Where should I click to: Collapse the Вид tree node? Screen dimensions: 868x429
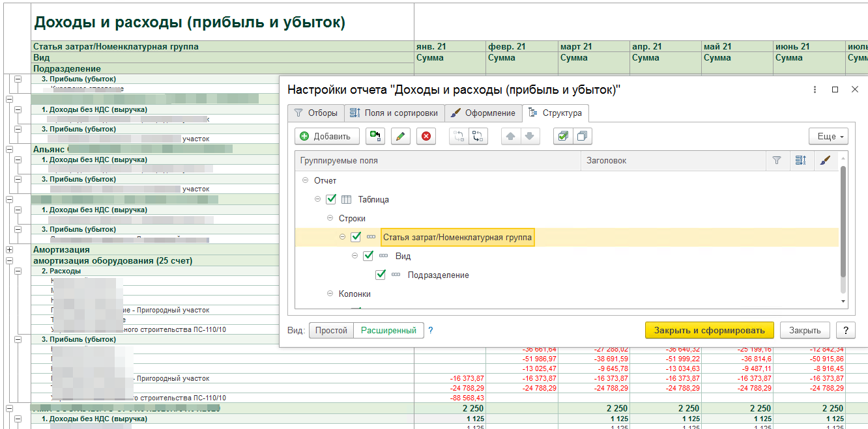(354, 256)
